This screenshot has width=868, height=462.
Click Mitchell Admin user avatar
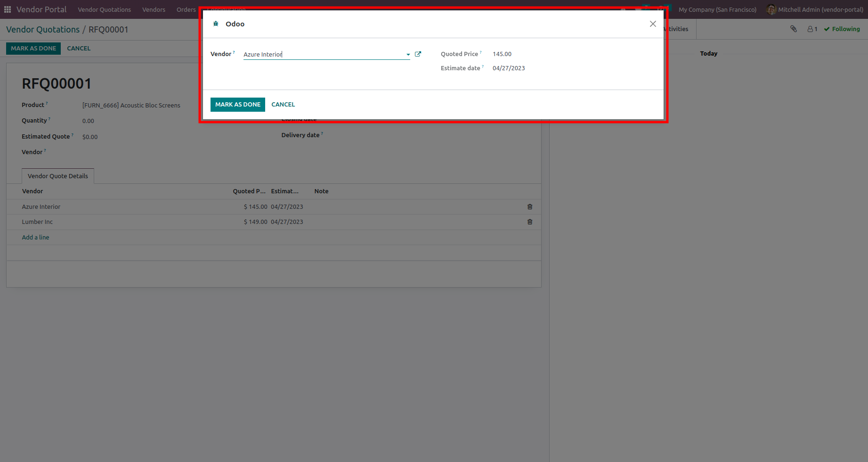pyautogui.click(x=771, y=9)
